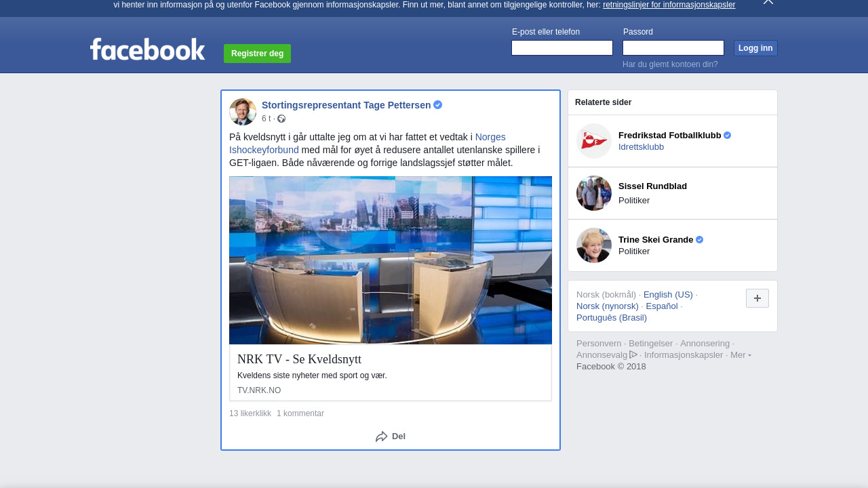Click the Idrettsklubb category link
Viewport: 868px width, 488px height.
pyautogui.click(x=641, y=147)
